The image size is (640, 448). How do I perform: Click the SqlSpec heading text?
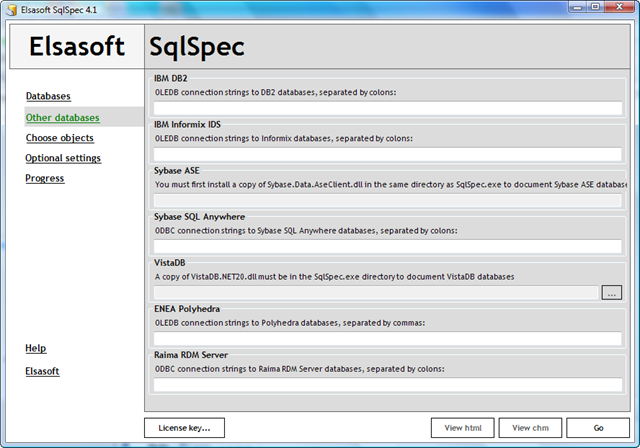197,47
